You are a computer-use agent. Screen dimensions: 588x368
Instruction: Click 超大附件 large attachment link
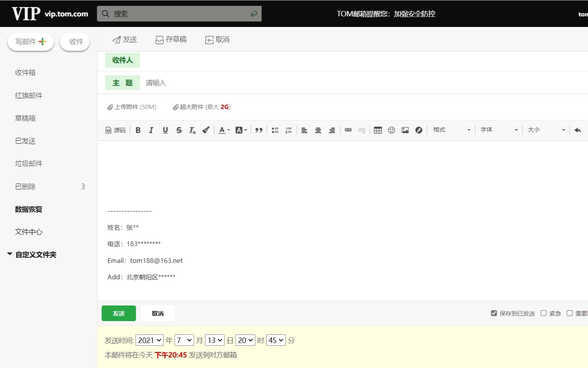tap(202, 107)
